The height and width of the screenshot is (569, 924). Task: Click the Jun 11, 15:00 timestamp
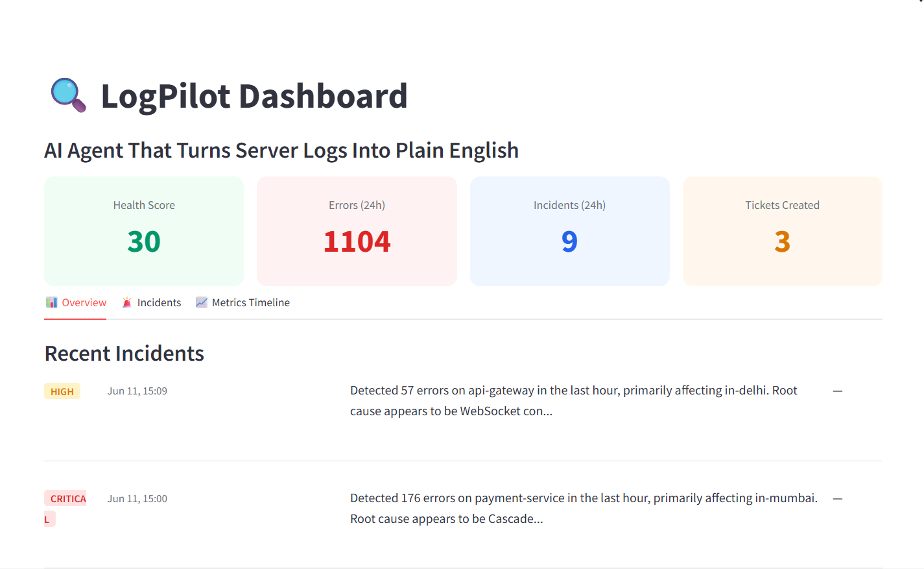point(137,499)
